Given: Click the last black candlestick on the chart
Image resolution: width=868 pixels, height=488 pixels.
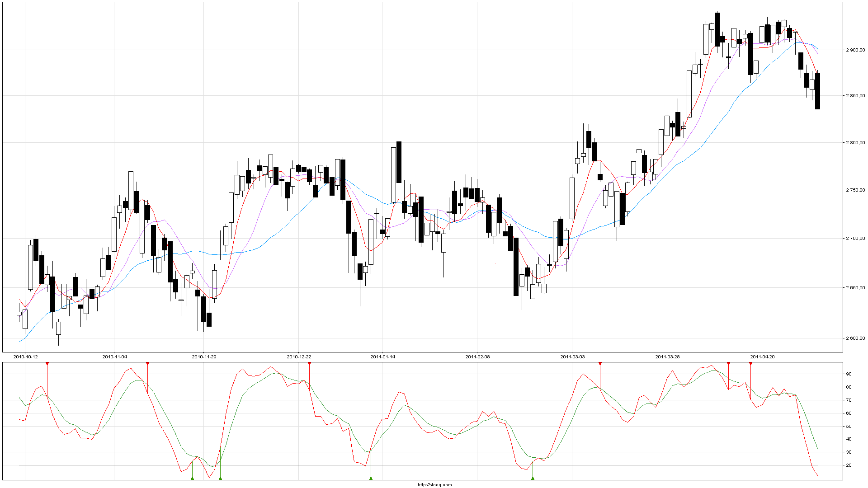Looking at the screenshot, I should tap(817, 90).
